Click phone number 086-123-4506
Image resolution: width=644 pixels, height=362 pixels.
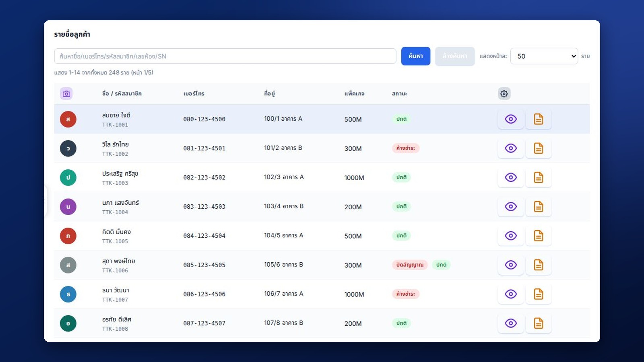[x=204, y=294]
